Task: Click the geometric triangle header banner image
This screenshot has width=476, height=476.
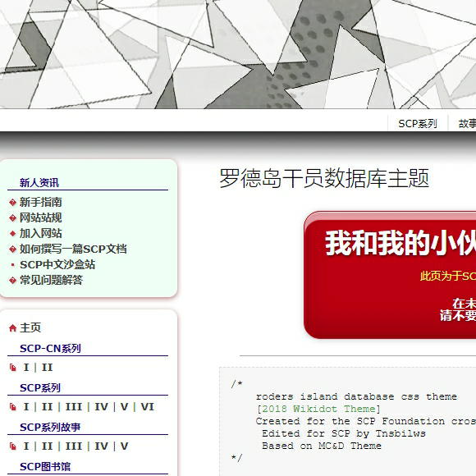Action: tap(238, 54)
